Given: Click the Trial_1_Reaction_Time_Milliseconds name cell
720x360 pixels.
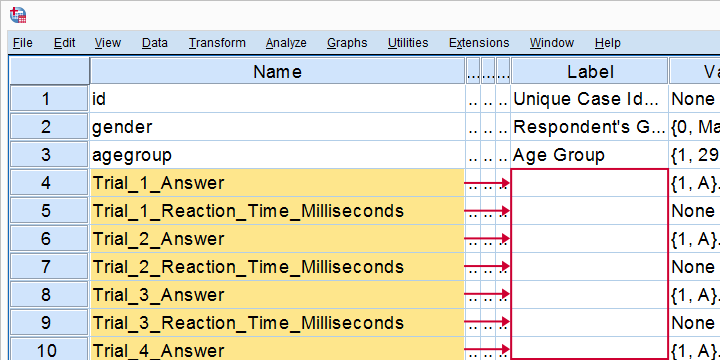Looking at the screenshot, I should click(277, 211).
